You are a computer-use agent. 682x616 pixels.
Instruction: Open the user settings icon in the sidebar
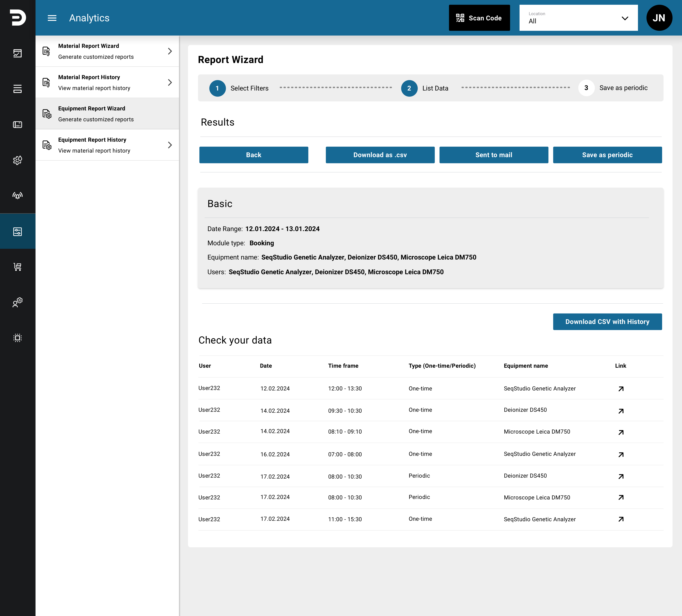coord(18,302)
